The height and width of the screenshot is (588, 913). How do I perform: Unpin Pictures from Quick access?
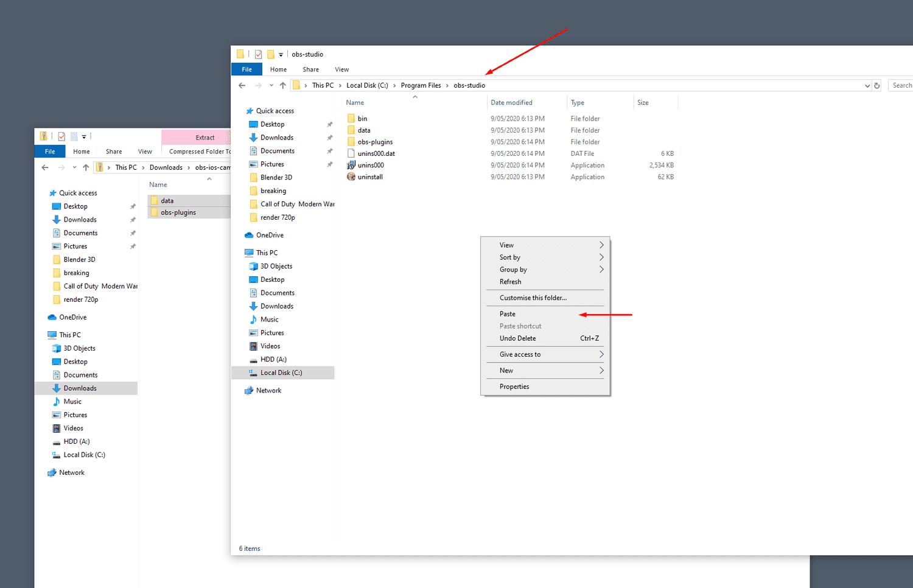(329, 164)
